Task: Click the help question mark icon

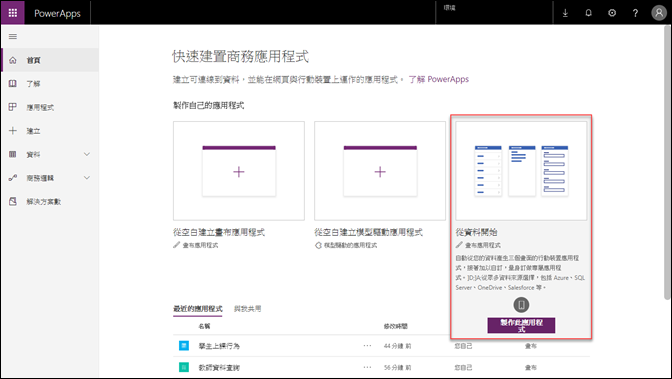Action: [635, 13]
